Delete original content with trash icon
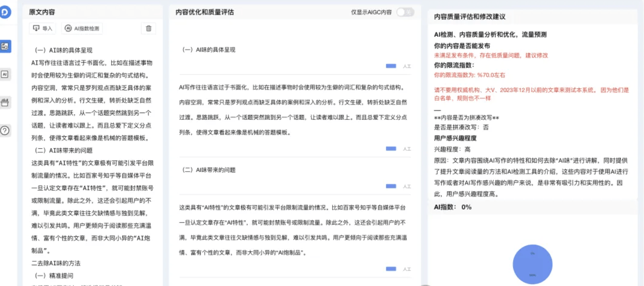Screen dimensions: 644x286 [x=148, y=29]
